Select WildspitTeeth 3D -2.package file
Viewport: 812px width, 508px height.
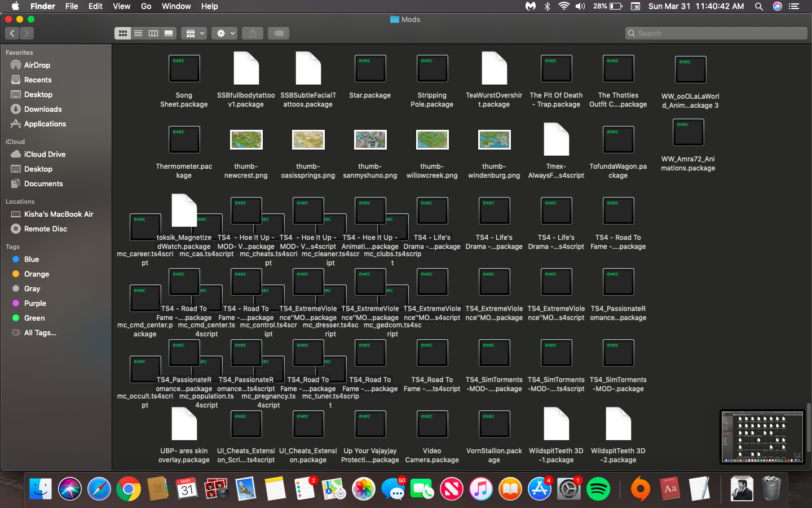click(618, 424)
